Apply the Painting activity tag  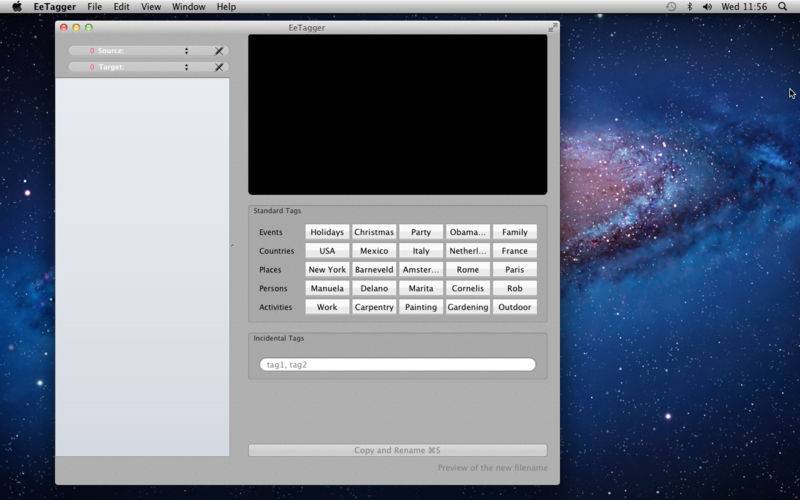(x=421, y=307)
